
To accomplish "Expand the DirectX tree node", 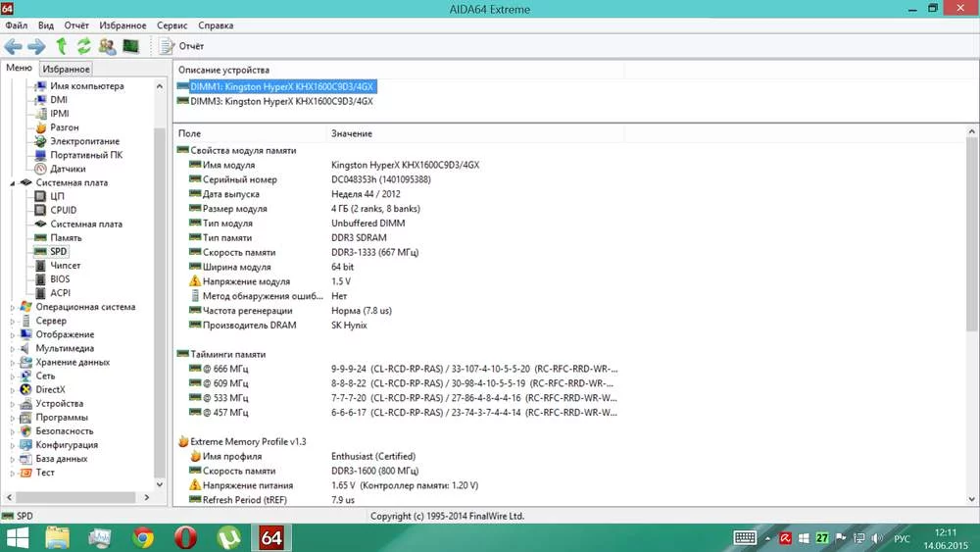I will [12, 390].
